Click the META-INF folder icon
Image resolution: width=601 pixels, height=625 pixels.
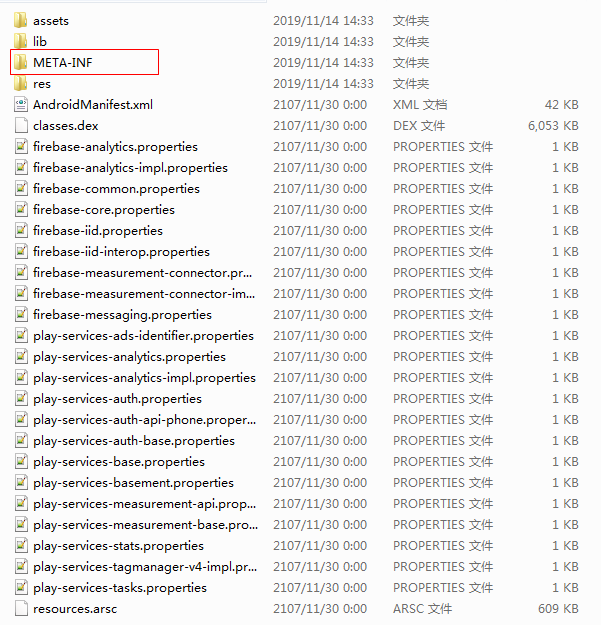pos(20,63)
